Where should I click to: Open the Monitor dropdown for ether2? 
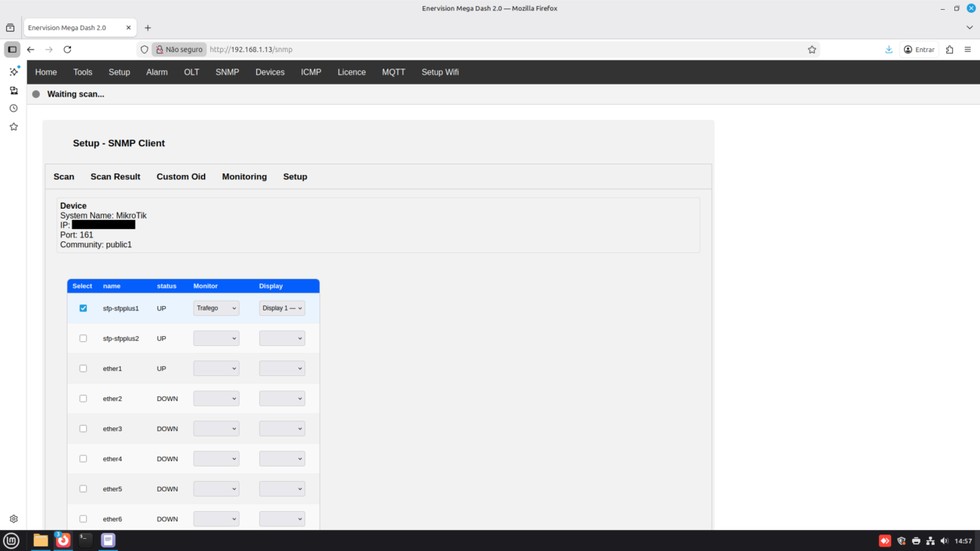(216, 399)
